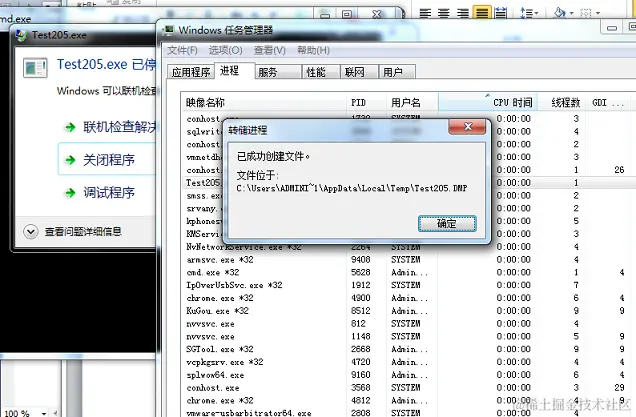
Task: Select the nvvsvc.exe row with PID 1148
Action: coord(406,336)
